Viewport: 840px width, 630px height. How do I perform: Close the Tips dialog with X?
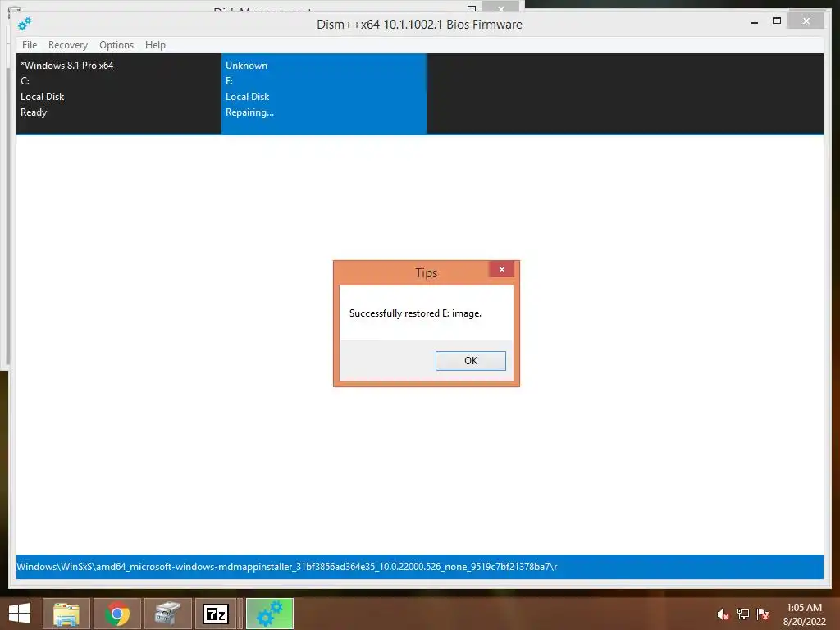click(501, 269)
